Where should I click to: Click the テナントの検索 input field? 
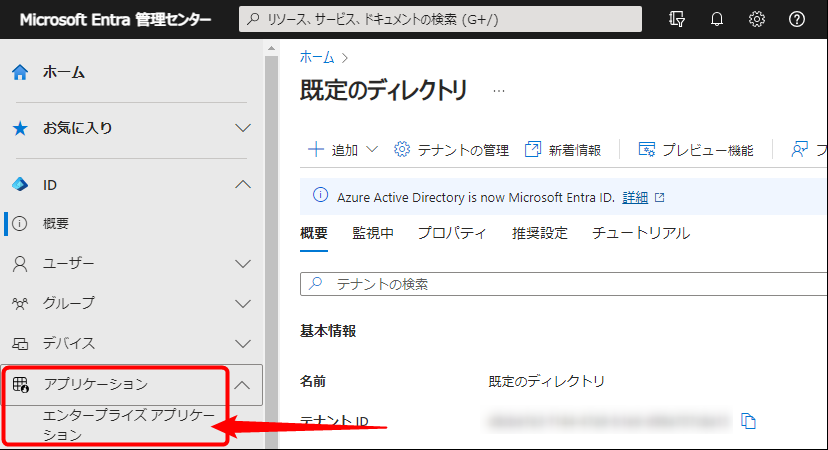[x=563, y=284]
